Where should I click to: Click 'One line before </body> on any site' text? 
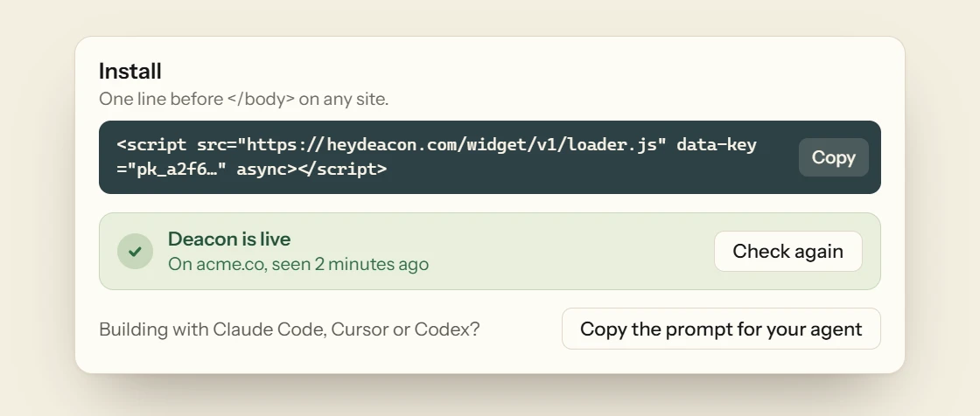coord(244,99)
